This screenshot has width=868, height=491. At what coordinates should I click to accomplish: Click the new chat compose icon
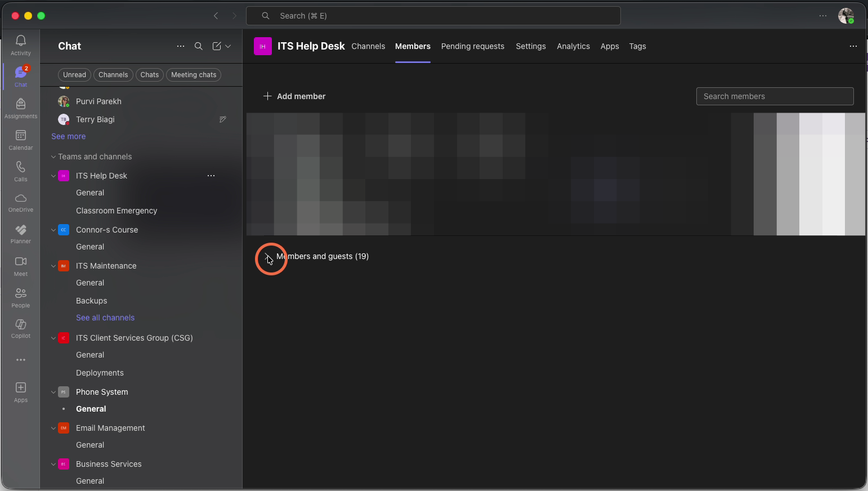pos(217,46)
